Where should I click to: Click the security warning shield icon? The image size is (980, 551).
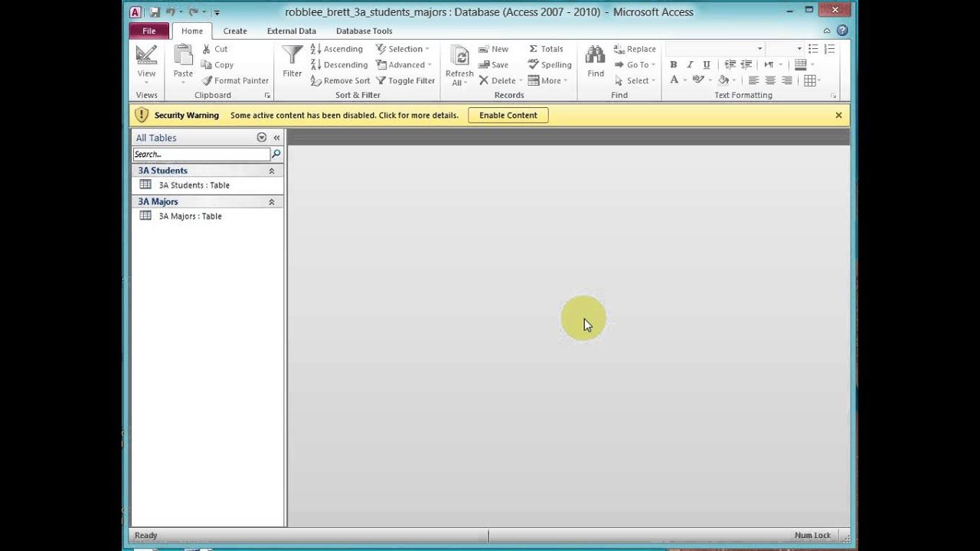coord(141,115)
